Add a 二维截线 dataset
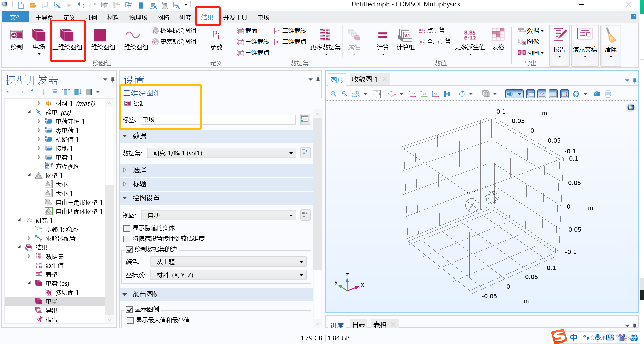This screenshot has width=644, height=344. (x=290, y=31)
